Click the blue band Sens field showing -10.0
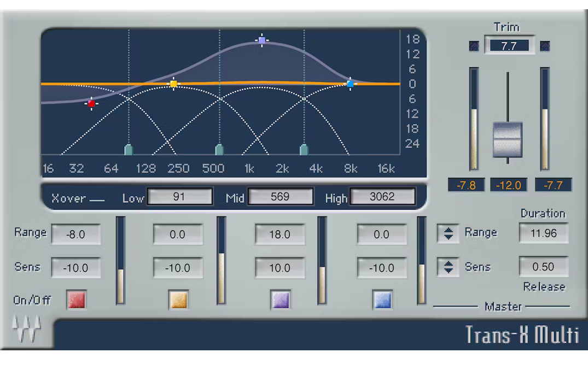 click(x=382, y=268)
